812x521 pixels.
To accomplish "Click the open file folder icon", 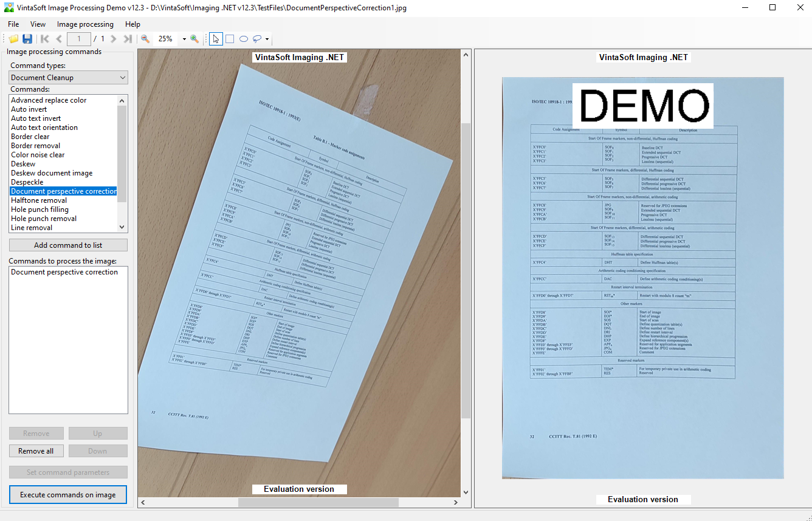I will tap(13, 39).
